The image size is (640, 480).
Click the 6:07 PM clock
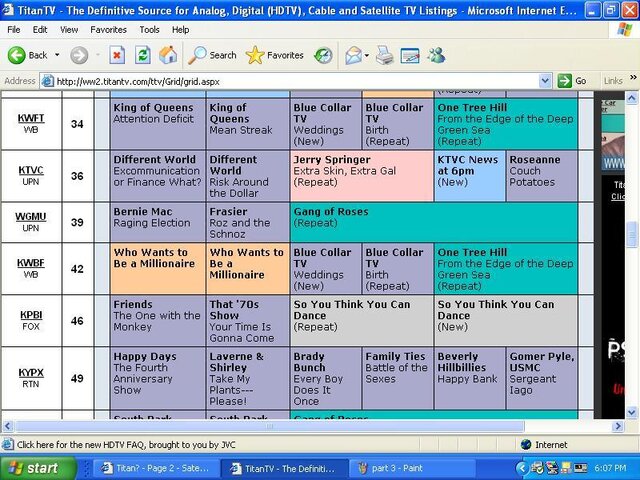[610, 468]
